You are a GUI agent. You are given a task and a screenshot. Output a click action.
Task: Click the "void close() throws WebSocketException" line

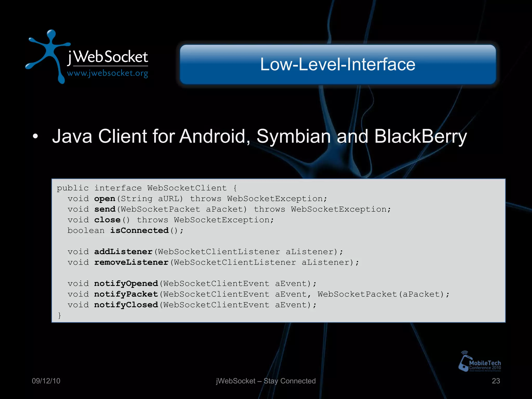pos(171,220)
